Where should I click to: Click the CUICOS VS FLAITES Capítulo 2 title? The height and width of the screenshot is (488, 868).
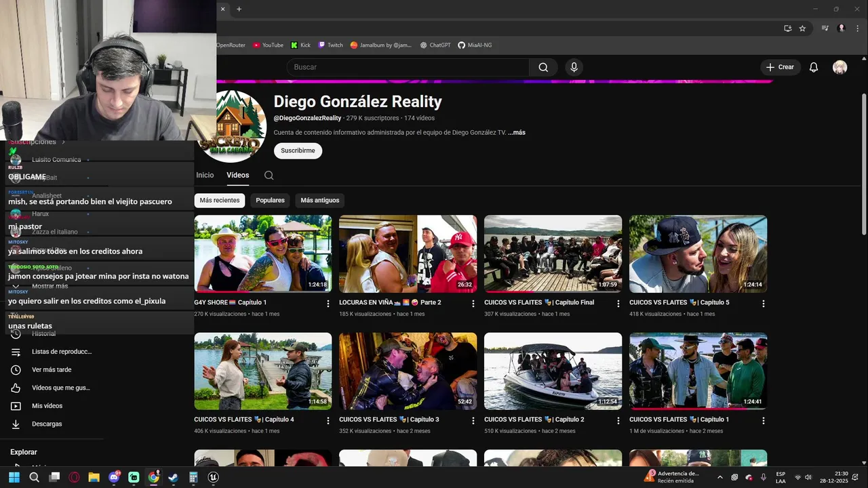pos(534,420)
